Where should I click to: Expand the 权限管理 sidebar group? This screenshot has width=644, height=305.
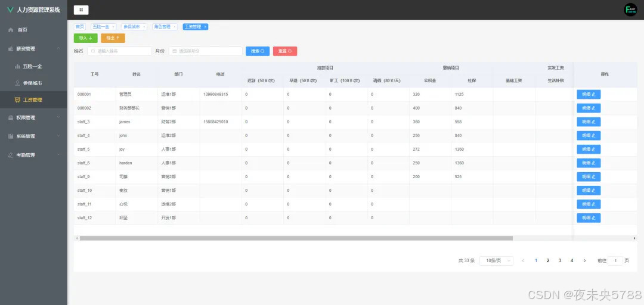33,117
